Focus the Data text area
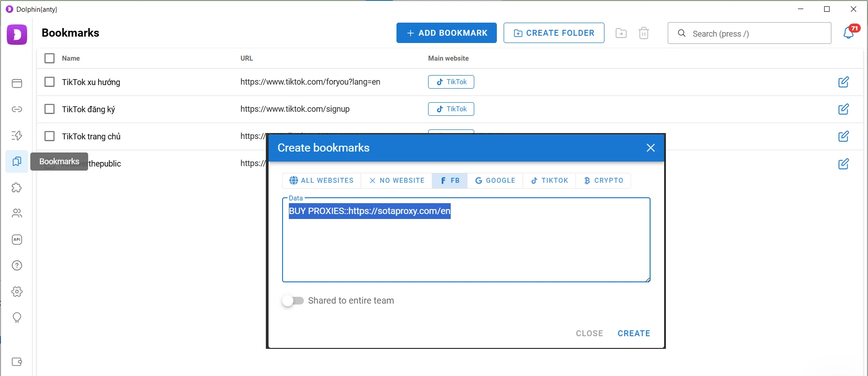 [466, 240]
